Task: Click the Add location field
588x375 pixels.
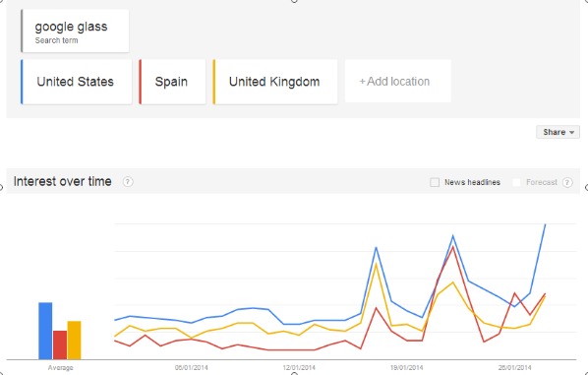Action: point(397,81)
